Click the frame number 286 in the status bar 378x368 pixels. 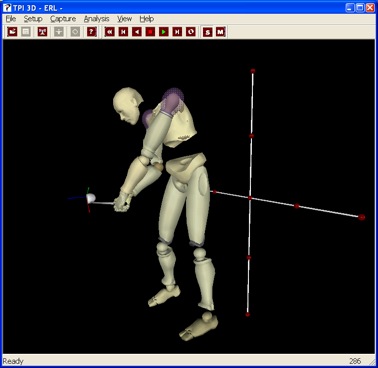point(355,361)
